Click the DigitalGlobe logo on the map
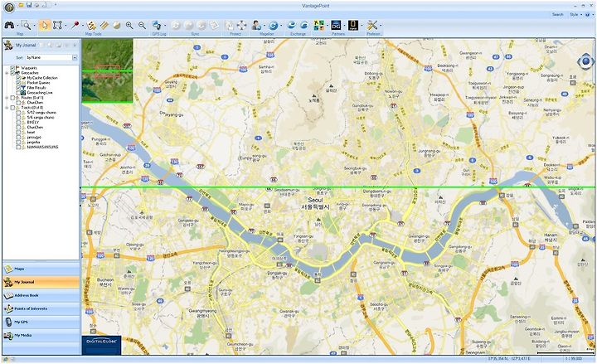Viewport: 597px width, 364px height. tap(101, 345)
